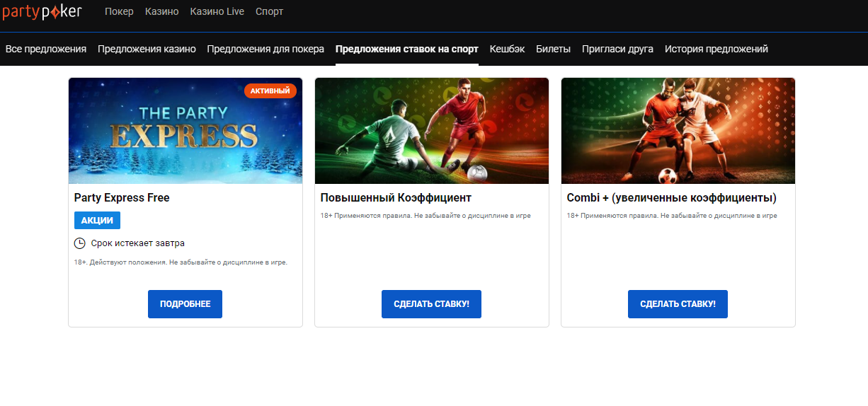Open the Билеты tab
This screenshot has height=406, width=868.
[x=553, y=49]
